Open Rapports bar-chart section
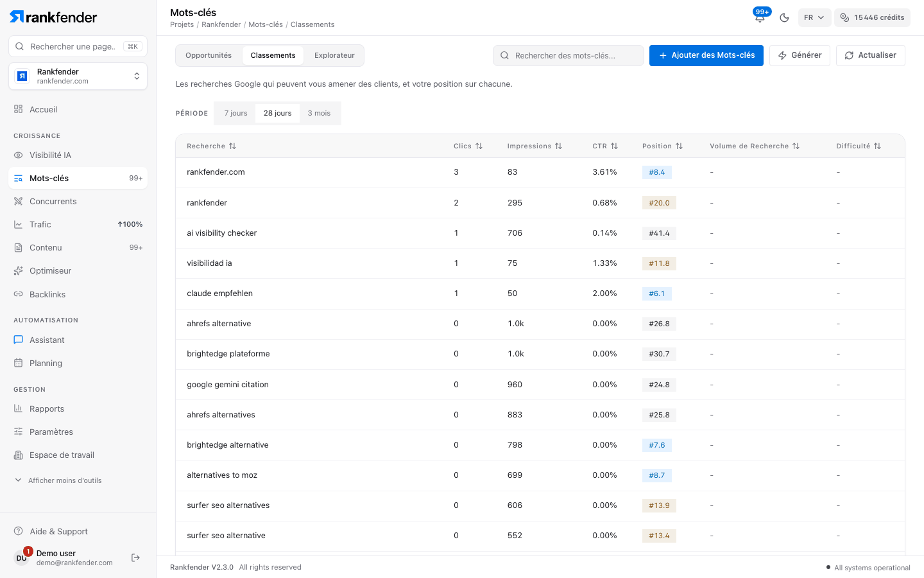The image size is (924, 578). [78, 408]
